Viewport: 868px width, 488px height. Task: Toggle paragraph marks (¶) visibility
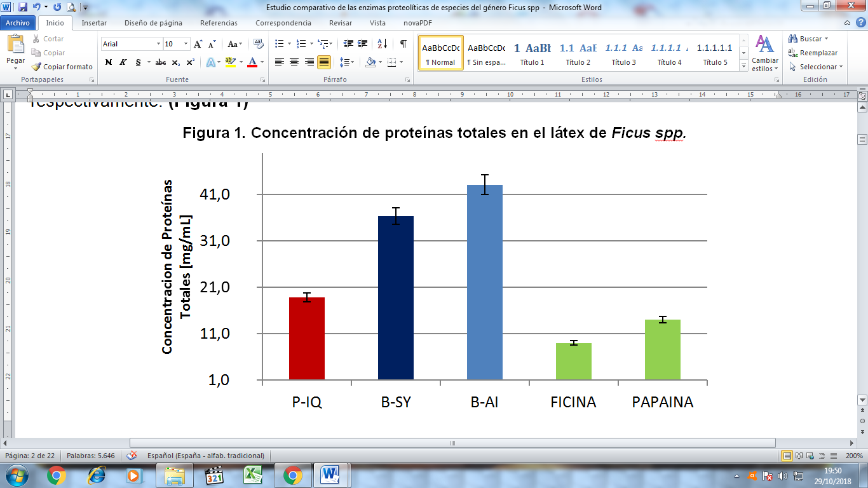403,44
